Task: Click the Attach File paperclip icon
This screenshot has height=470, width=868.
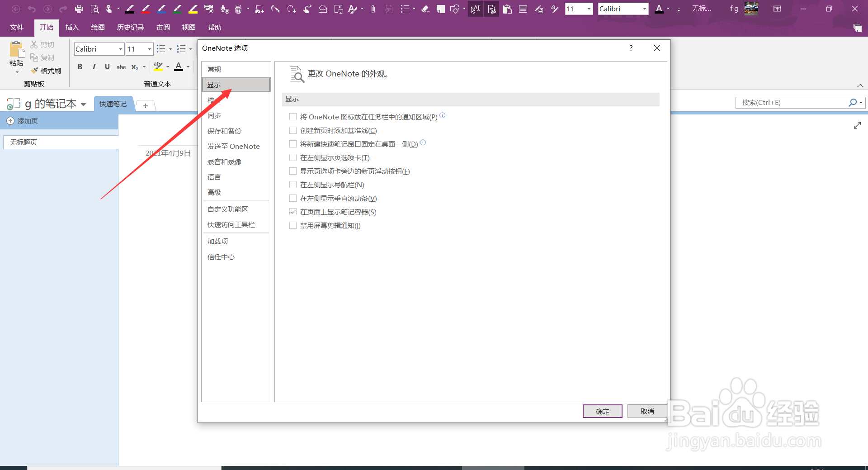Action: [x=373, y=9]
